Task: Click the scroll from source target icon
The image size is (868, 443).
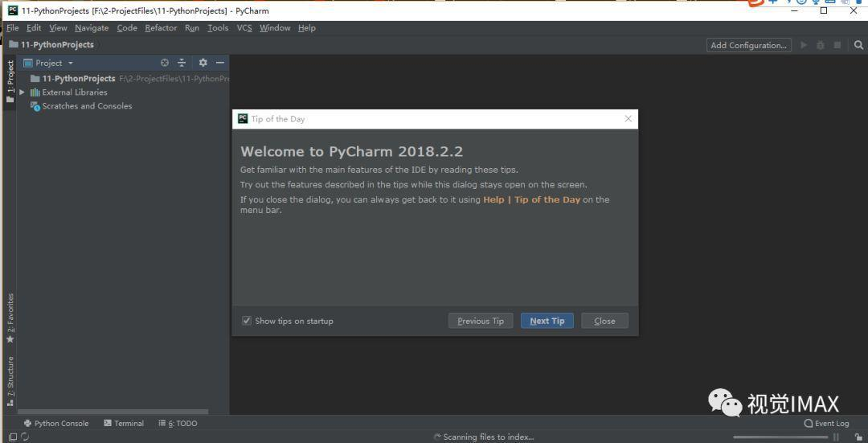Action: coord(165,64)
